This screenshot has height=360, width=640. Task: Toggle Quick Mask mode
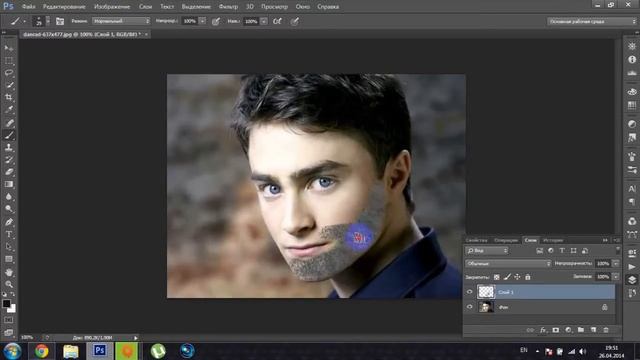click(9, 320)
